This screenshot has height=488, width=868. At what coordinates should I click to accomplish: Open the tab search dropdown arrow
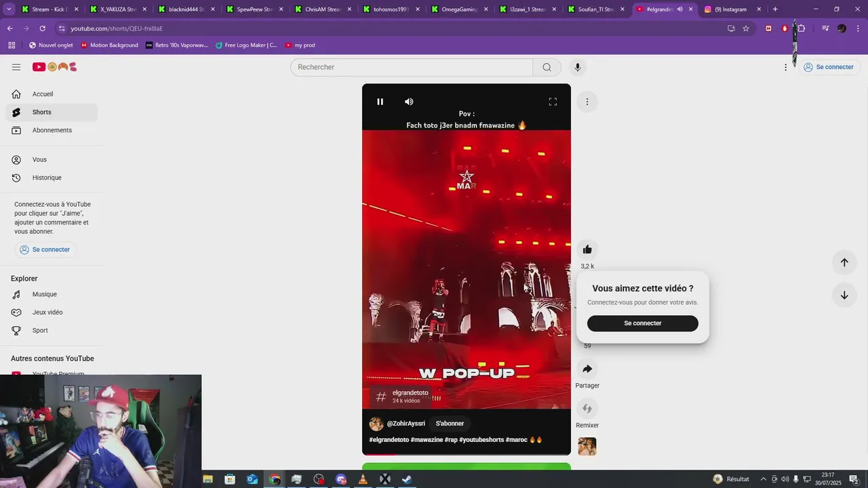9,9
